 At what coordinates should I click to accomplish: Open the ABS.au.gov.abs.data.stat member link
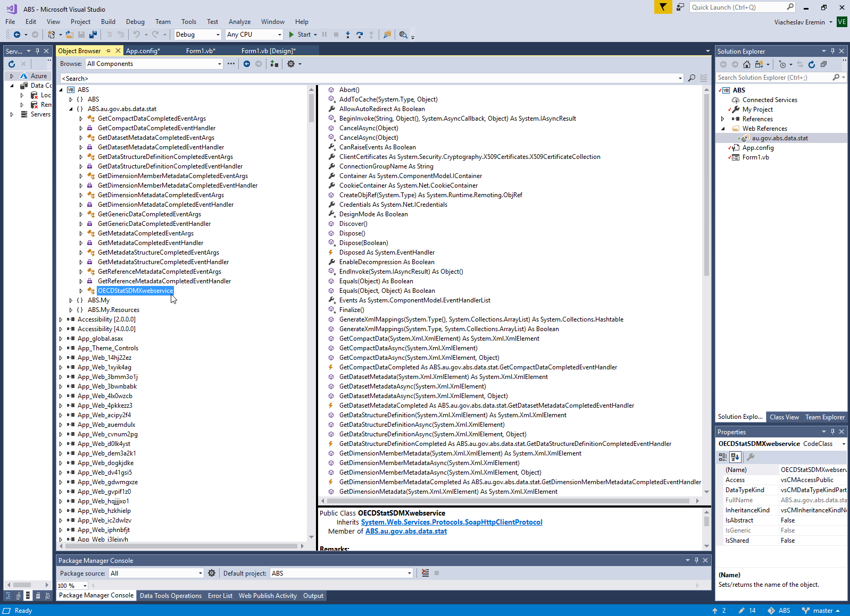click(x=406, y=531)
